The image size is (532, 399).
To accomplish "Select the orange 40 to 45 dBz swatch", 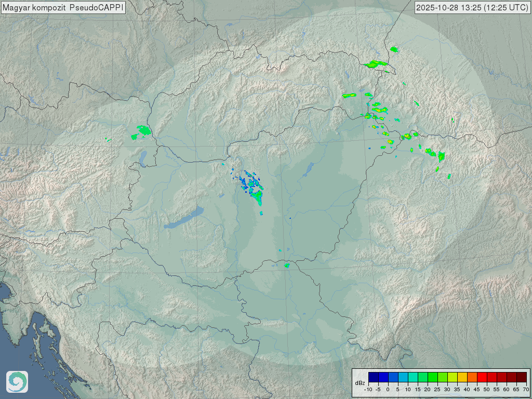I will (472, 377).
